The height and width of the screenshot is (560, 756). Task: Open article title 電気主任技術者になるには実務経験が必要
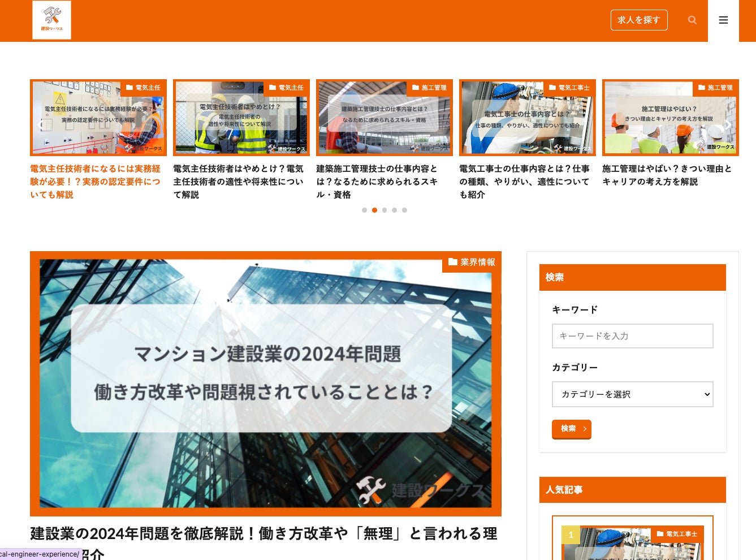click(x=96, y=182)
